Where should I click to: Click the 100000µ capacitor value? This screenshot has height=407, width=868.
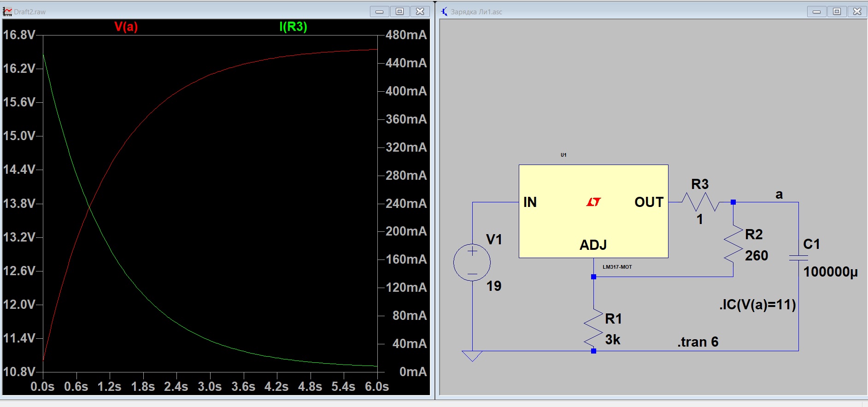coord(830,272)
